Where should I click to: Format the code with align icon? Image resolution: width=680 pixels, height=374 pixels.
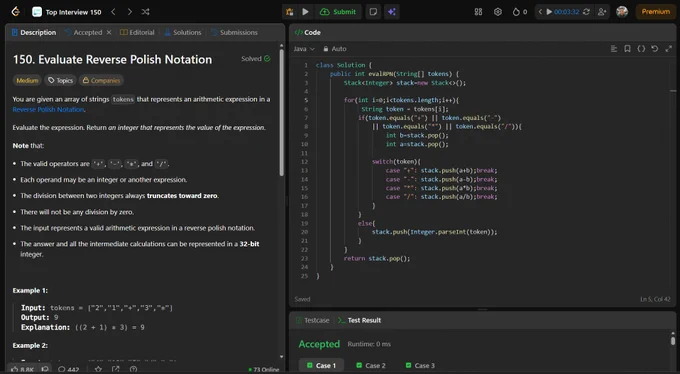tap(614, 49)
